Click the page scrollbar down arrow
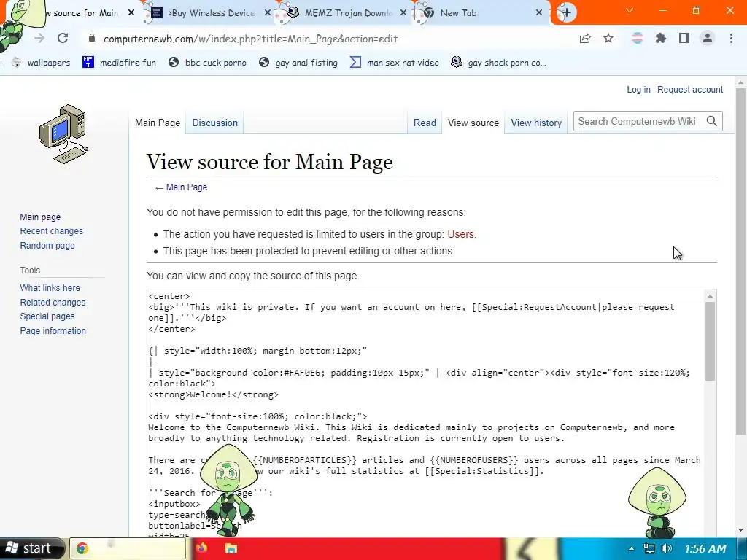Viewport: 747px width, 560px height. [x=740, y=529]
